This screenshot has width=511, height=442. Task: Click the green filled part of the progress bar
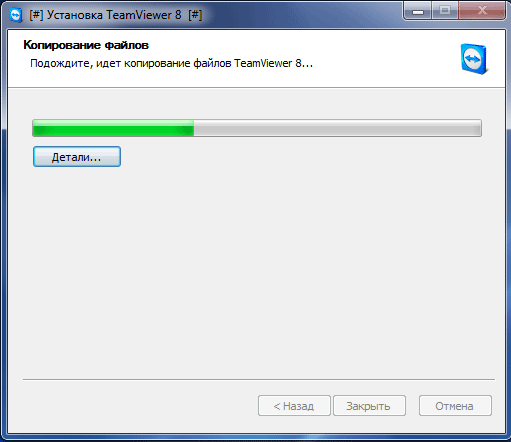click(x=113, y=128)
